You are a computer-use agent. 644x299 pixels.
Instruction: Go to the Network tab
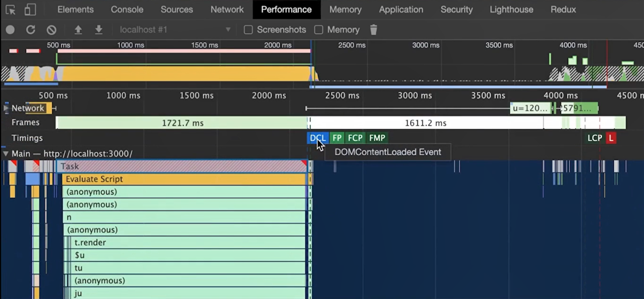(227, 10)
